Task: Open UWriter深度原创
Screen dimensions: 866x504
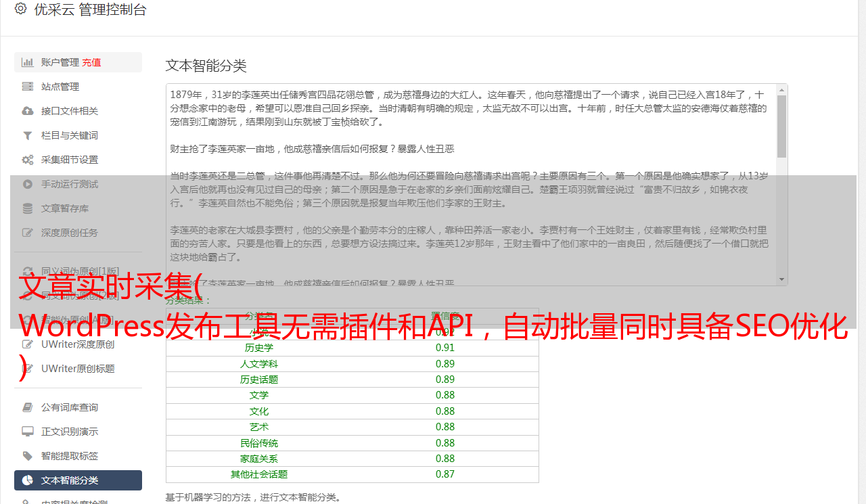Action: coord(78,344)
